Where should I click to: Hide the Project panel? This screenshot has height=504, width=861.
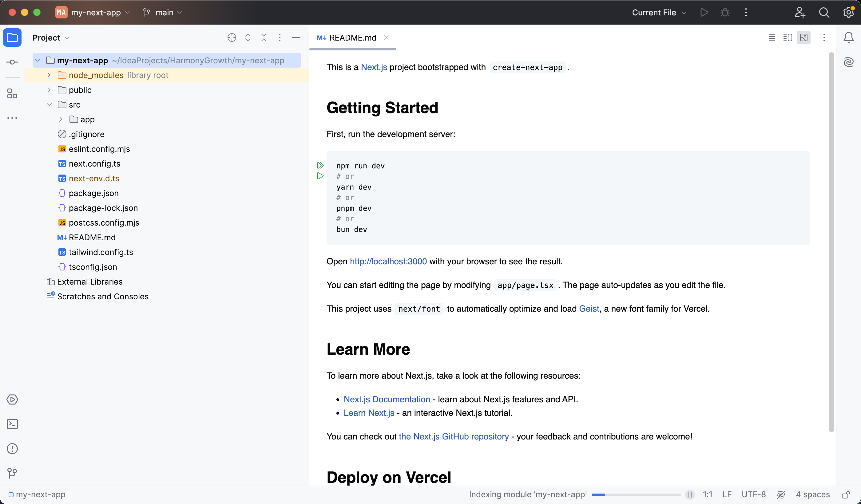tap(296, 37)
